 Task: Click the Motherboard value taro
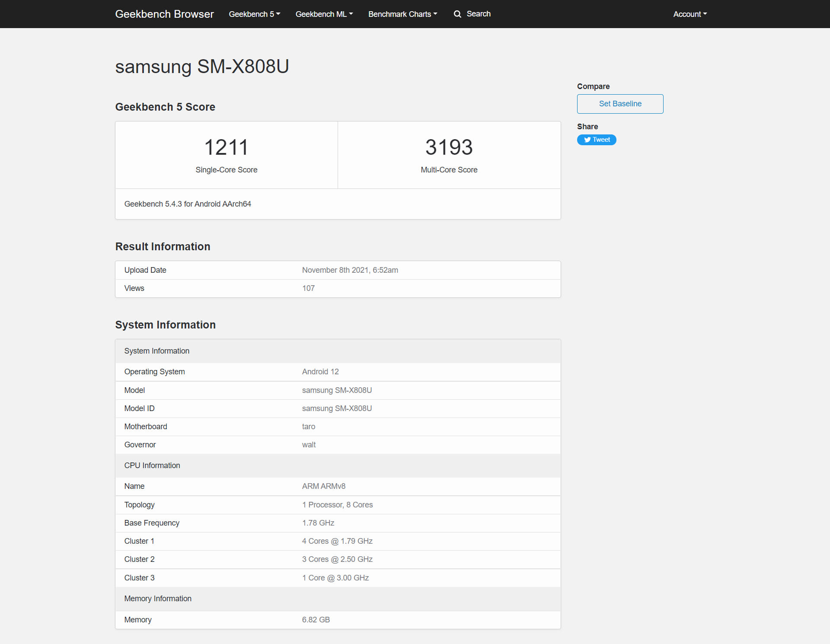[309, 427]
